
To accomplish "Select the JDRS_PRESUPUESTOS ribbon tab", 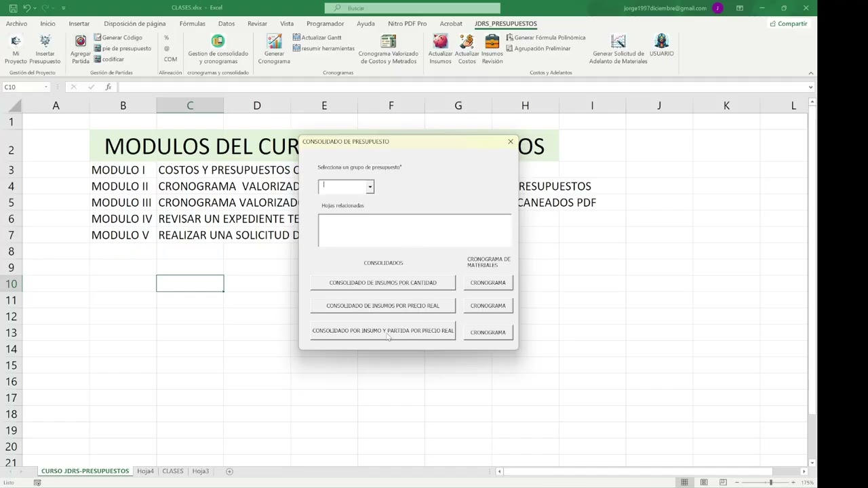I will 505,24.
